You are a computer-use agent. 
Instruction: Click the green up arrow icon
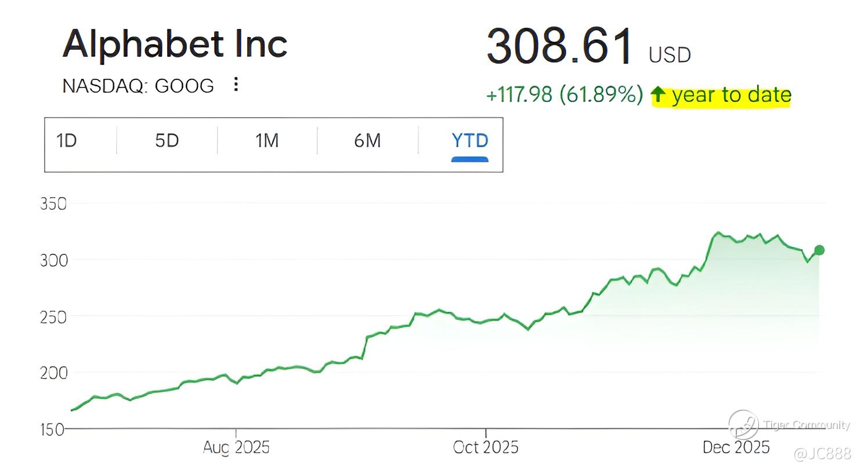pos(657,94)
